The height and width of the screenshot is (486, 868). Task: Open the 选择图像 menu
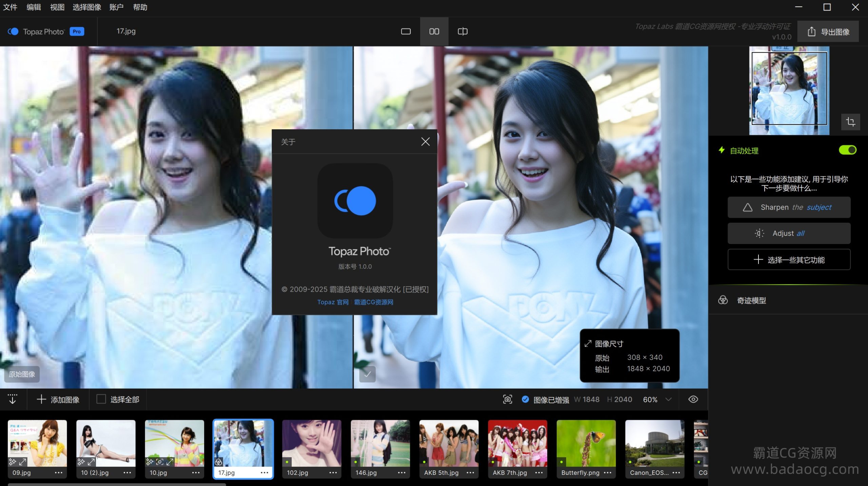(87, 7)
